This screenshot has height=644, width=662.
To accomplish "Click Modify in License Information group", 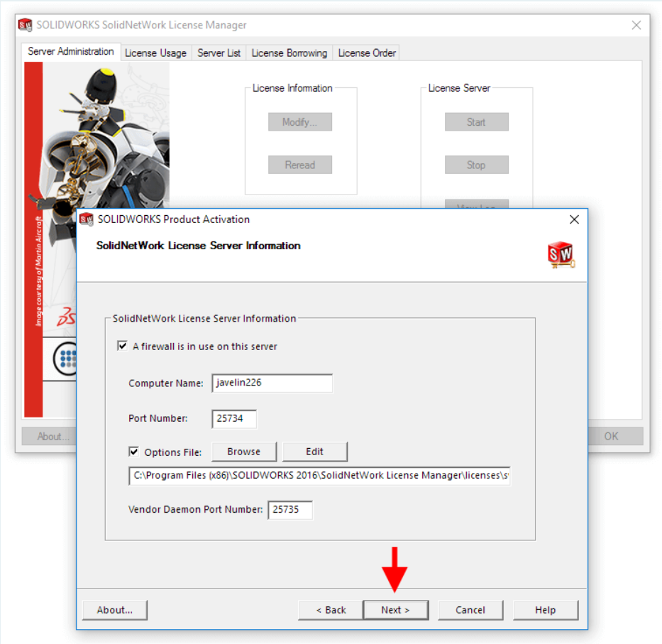I will tap(300, 122).
